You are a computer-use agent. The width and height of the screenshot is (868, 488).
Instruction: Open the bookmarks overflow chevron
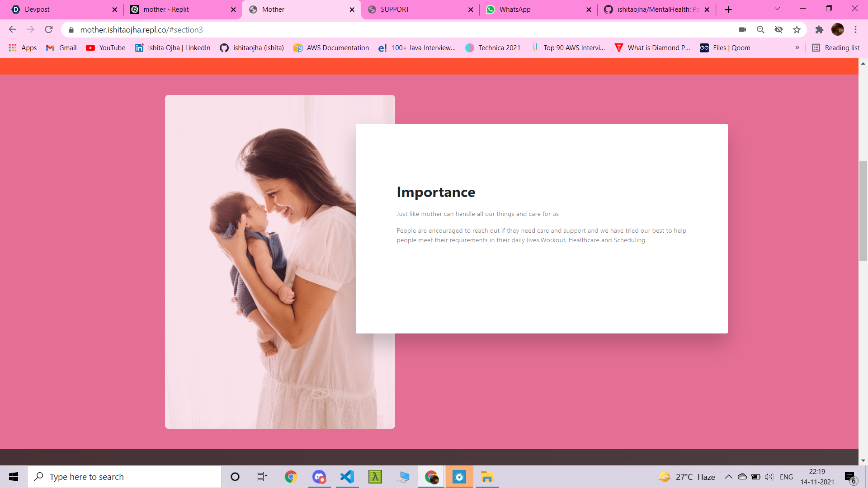(x=798, y=48)
